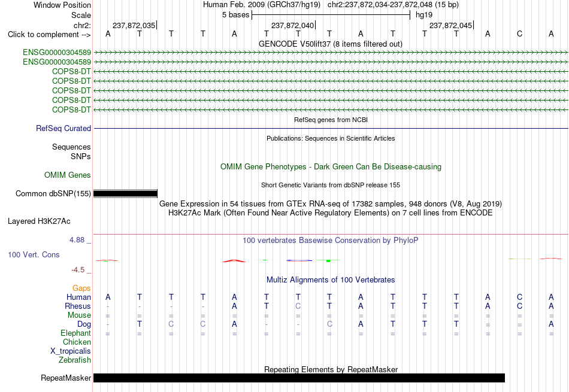Click the 237,872,035 position label
The image size is (569, 392).
coord(134,25)
